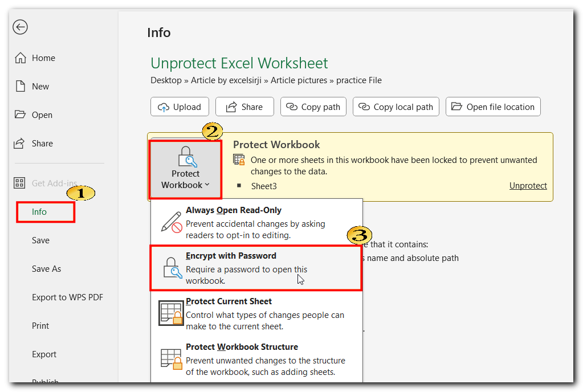
Task: Click the Unprotect link for Sheet3
Action: pyautogui.click(x=528, y=186)
